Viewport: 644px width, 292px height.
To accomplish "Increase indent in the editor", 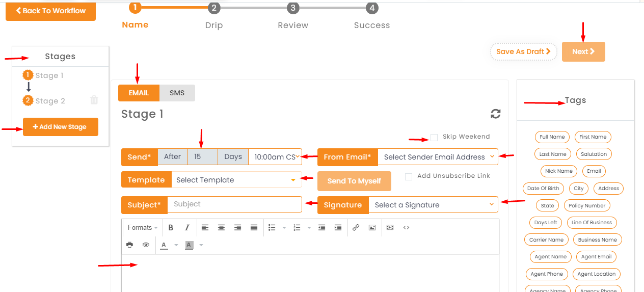I will (x=338, y=227).
